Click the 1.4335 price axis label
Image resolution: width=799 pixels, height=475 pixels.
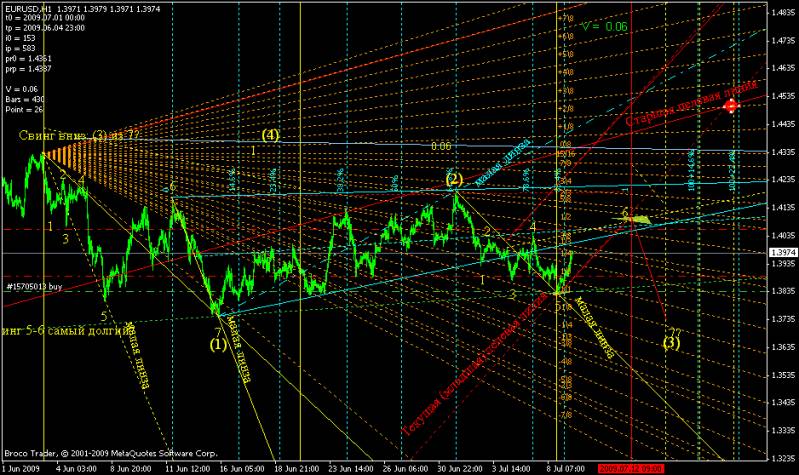point(784,152)
